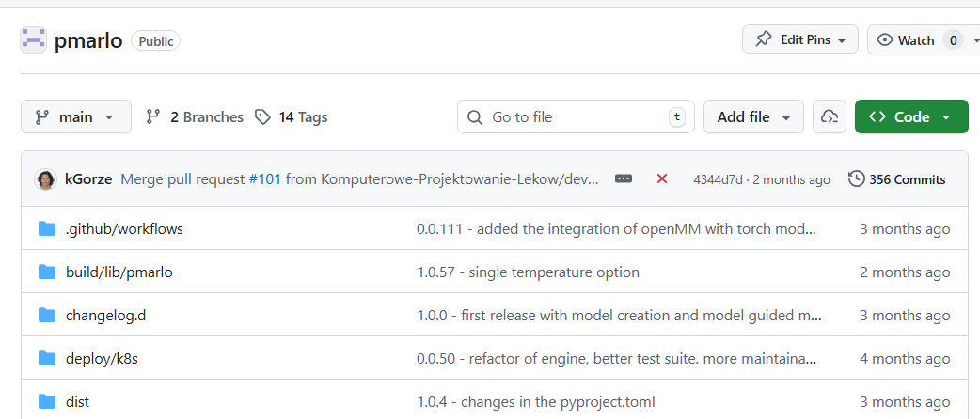Open the changelog.d folder
This screenshot has height=419, width=980.
(x=105, y=316)
